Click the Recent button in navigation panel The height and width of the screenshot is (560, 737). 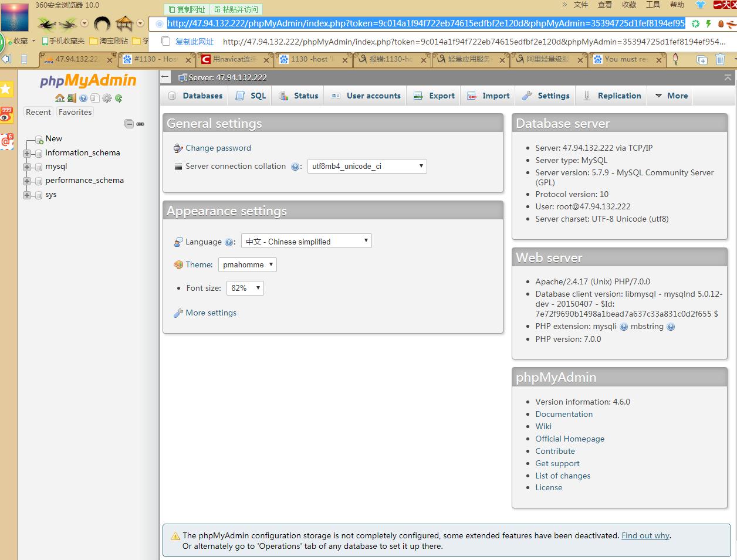pyautogui.click(x=39, y=112)
